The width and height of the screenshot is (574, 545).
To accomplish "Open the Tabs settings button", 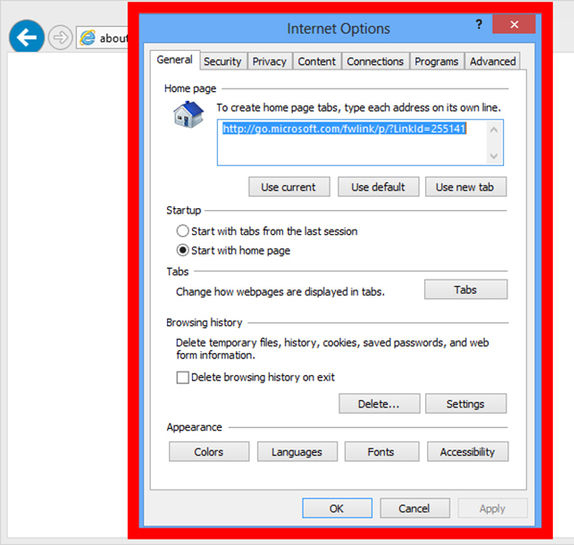I will pos(466,290).
